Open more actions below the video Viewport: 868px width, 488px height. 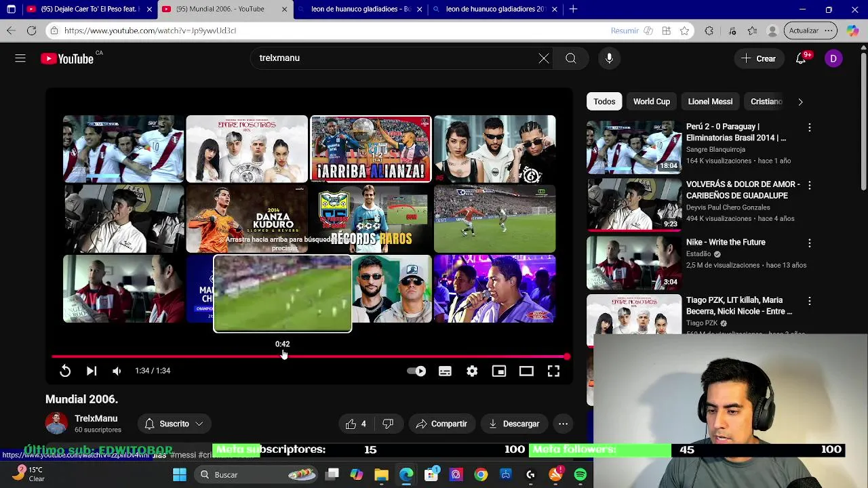[x=563, y=424]
